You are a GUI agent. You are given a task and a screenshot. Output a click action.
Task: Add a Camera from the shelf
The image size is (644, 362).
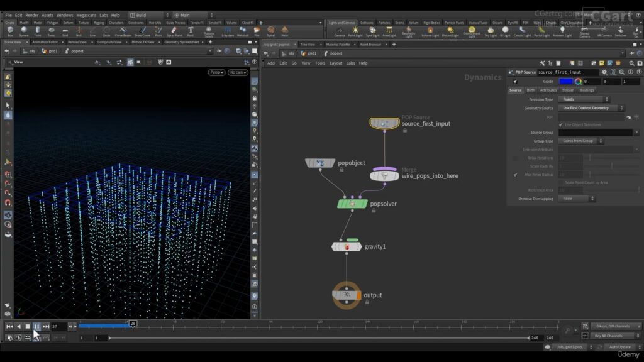click(x=339, y=31)
